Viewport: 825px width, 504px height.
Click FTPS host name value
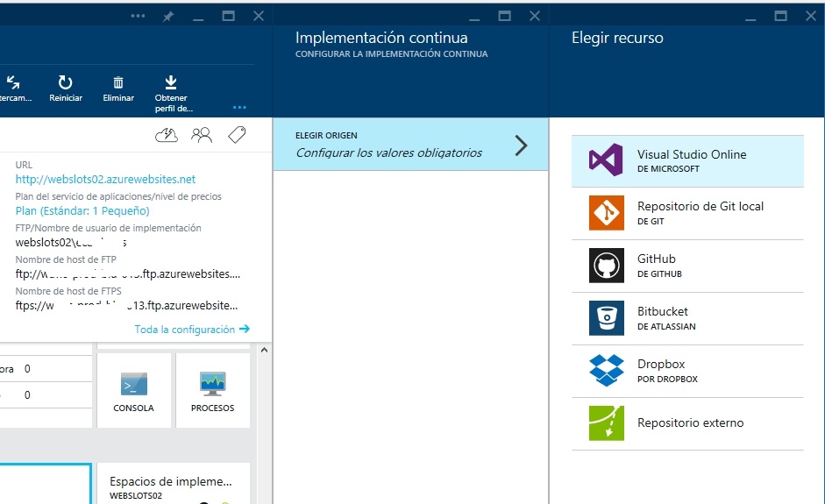[127, 306]
